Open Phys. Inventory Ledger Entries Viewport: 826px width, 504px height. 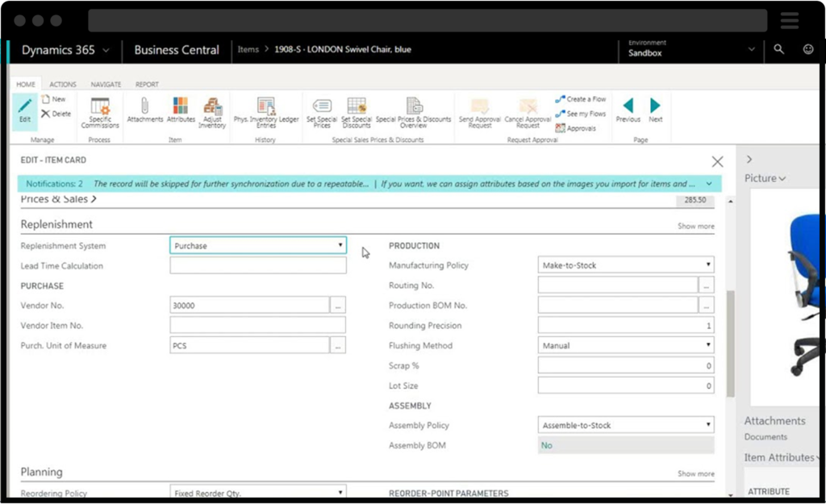[x=266, y=113]
